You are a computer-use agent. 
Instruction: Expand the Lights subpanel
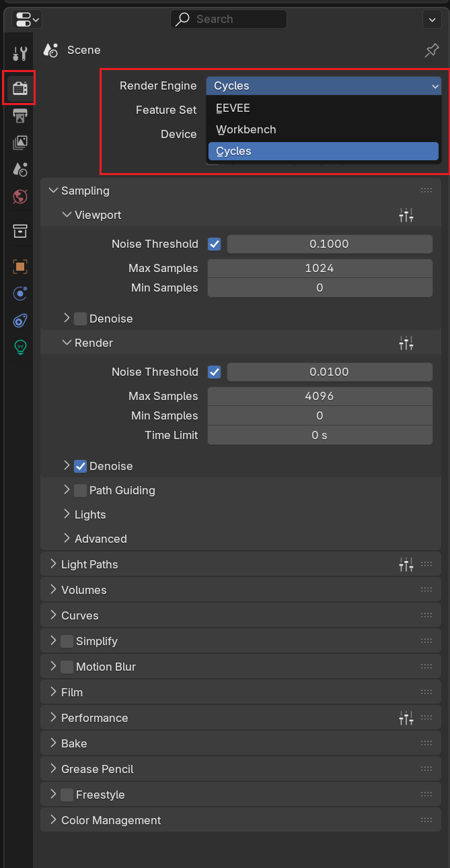(x=67, y=514)
